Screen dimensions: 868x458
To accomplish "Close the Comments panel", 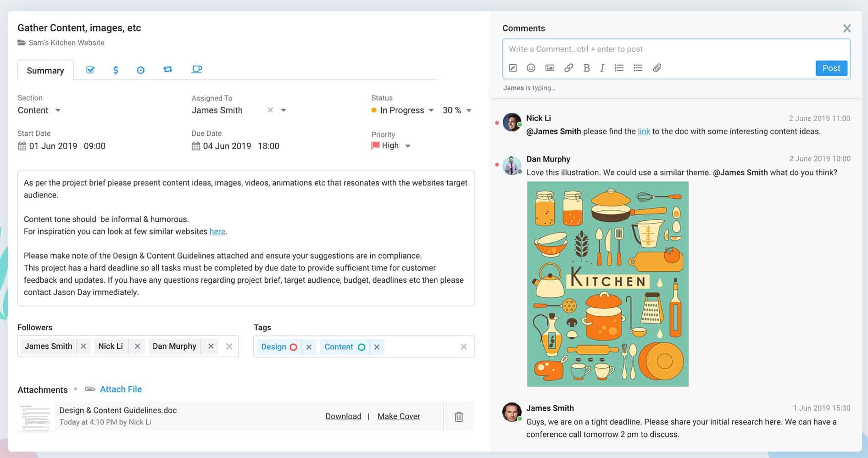I will click(847, 28).
